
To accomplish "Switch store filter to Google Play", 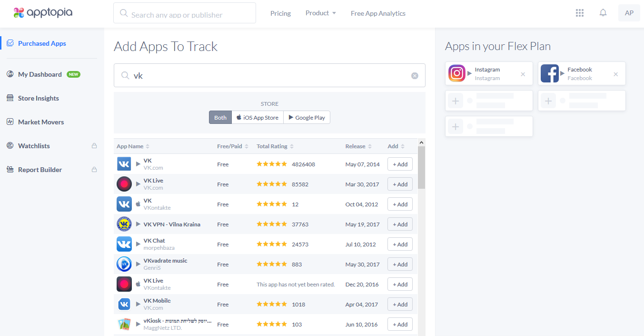I will [x=307, y=117].
